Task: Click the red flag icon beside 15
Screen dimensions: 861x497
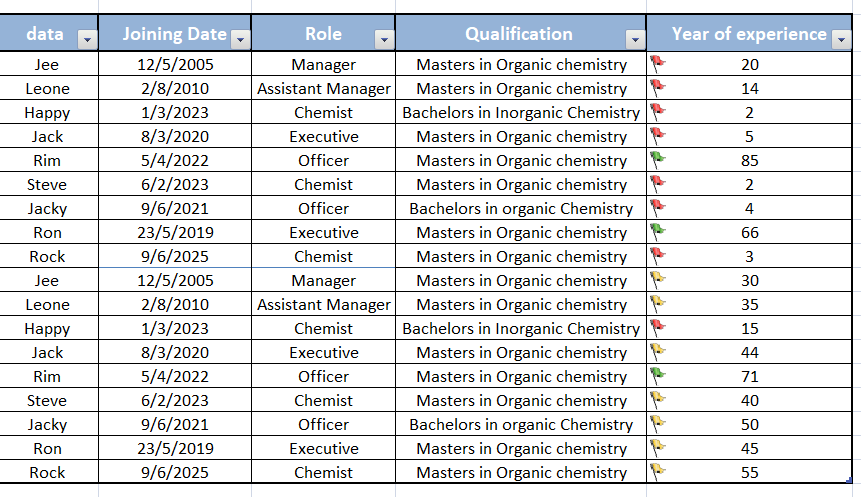Action: click(657, 328)
